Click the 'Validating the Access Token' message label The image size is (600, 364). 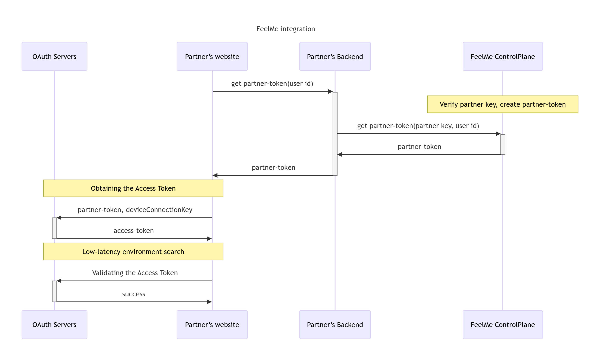[x=135, y=273]
